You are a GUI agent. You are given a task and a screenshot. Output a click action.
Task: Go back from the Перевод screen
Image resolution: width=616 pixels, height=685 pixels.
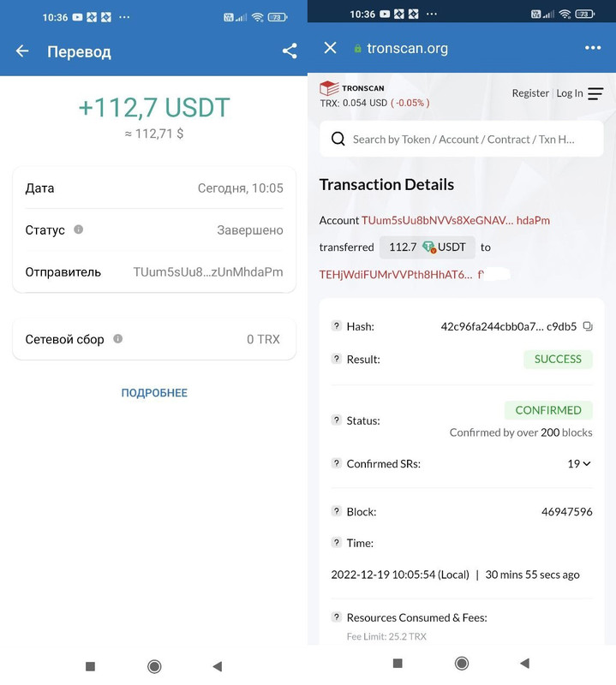tap(22, 51)
